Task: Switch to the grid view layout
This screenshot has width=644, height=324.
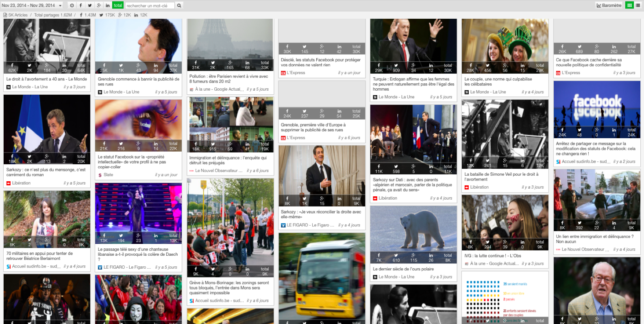Action: pyautogui.click(x=629, y=5)
